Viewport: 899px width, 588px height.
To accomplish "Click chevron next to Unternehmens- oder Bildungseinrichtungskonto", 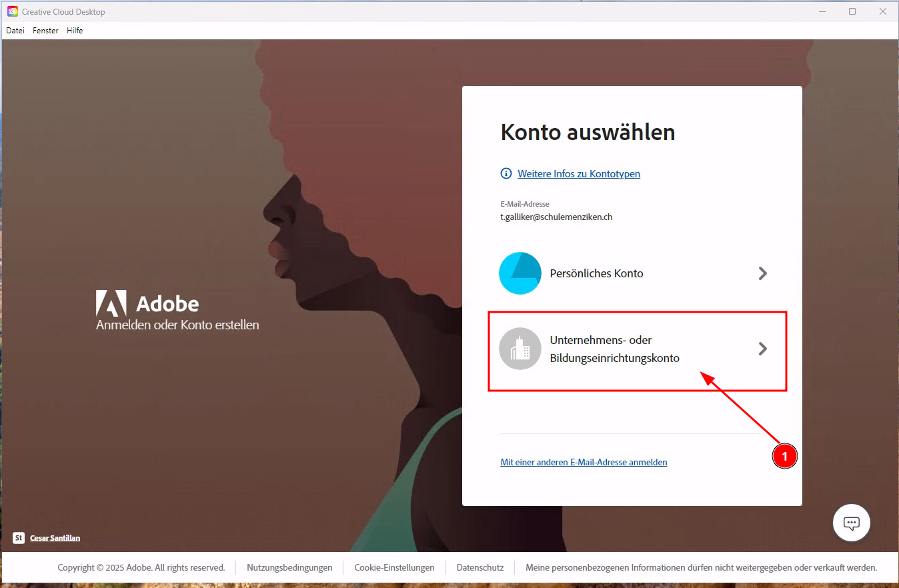I will pos(763,349).
